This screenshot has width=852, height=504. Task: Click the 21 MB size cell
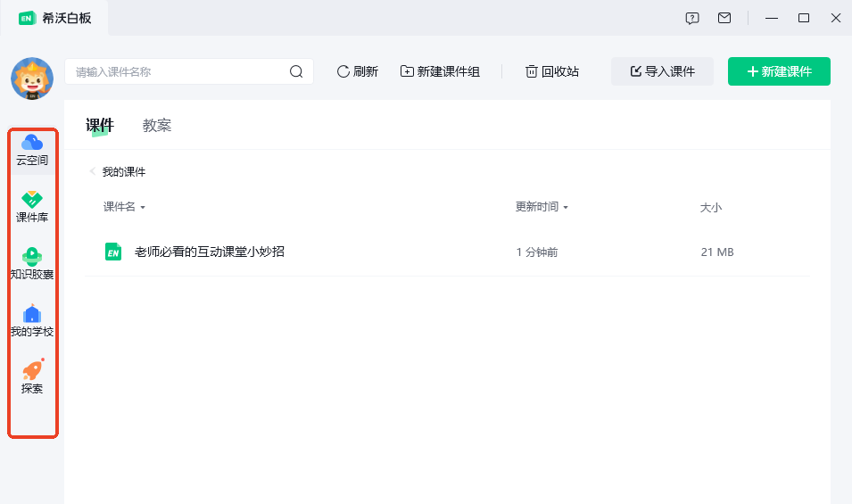pyautogui.click(x=717, y=252)
